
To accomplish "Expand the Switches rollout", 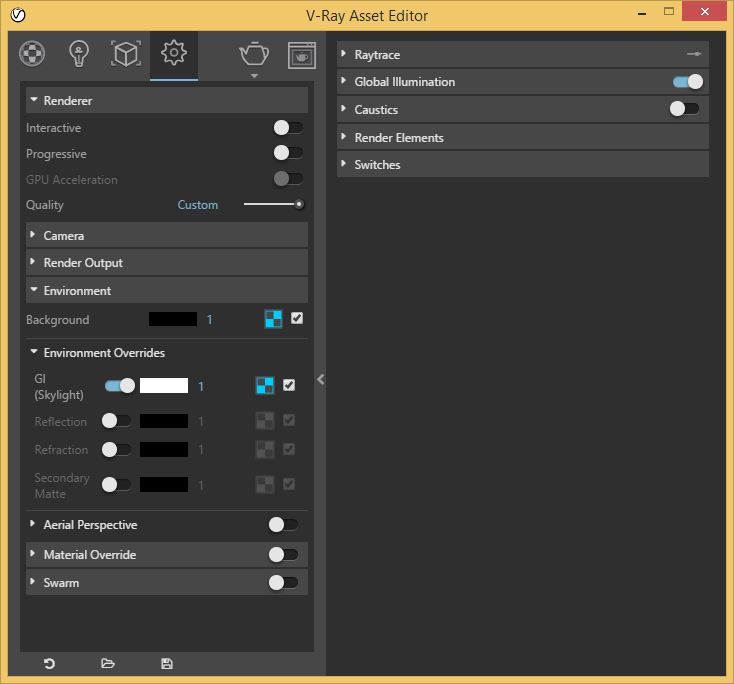I will pyautogui.click(x=523, y=165).
